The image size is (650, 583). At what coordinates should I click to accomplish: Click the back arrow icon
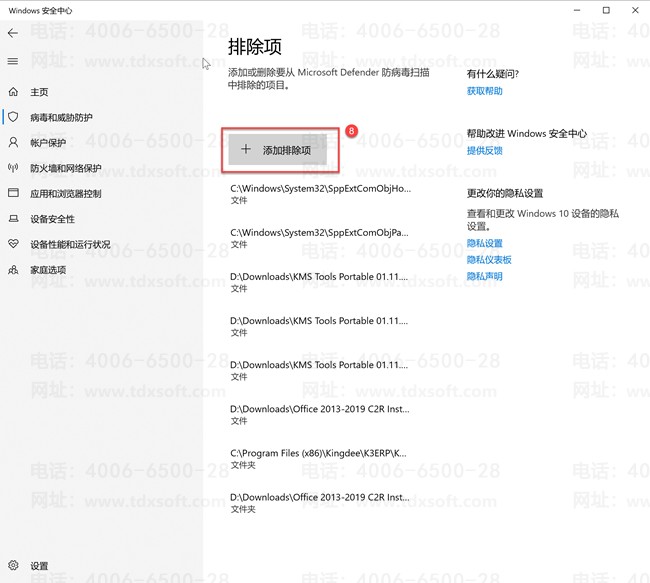click(x=13, y=33)
